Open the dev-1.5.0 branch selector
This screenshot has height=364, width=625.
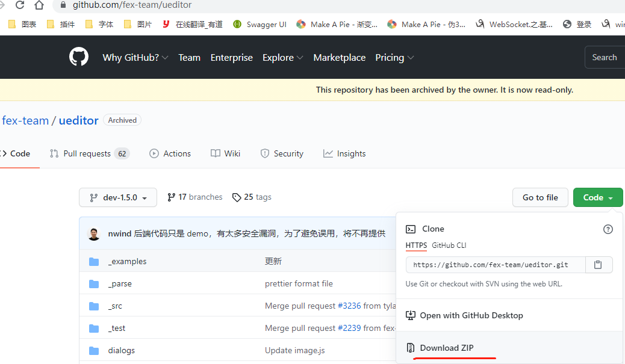pyautogui.click(x=118, y=197)
